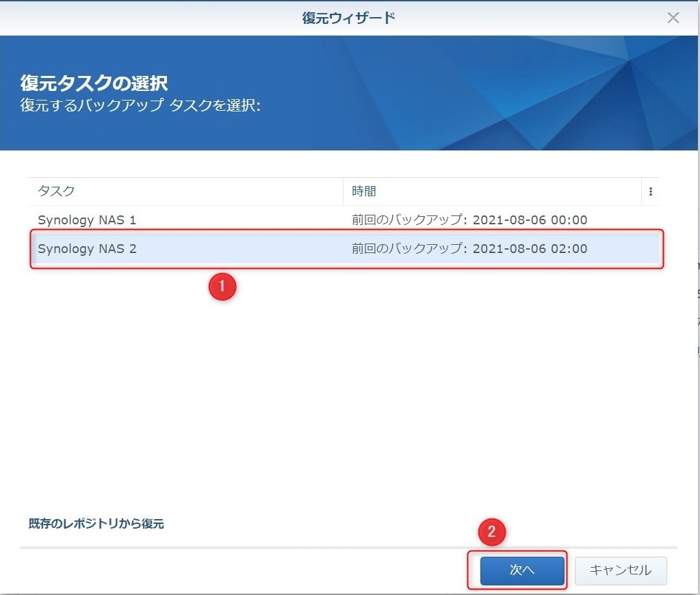Screen dimensions: 700x595
Task: Click the blue geometric banner background
Action: (x=513, y=92)
